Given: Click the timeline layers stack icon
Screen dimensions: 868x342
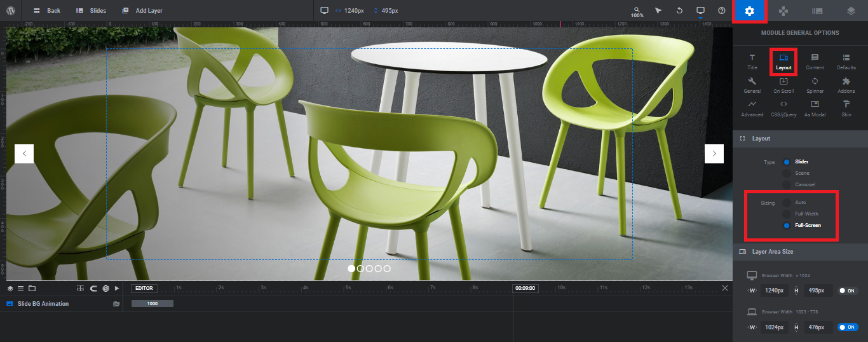Looking at the screenshot, I should click(x=10, y=289).
